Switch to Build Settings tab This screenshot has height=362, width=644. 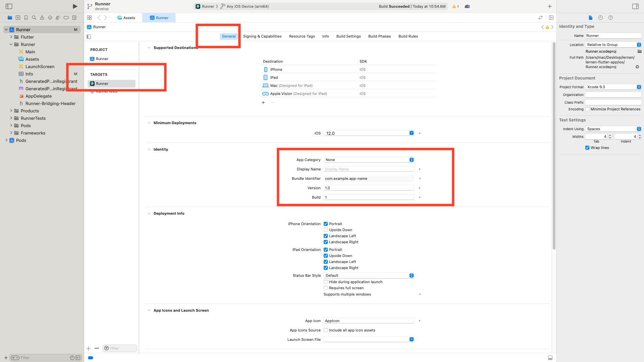pyautogui.click(x=348, y=36)
